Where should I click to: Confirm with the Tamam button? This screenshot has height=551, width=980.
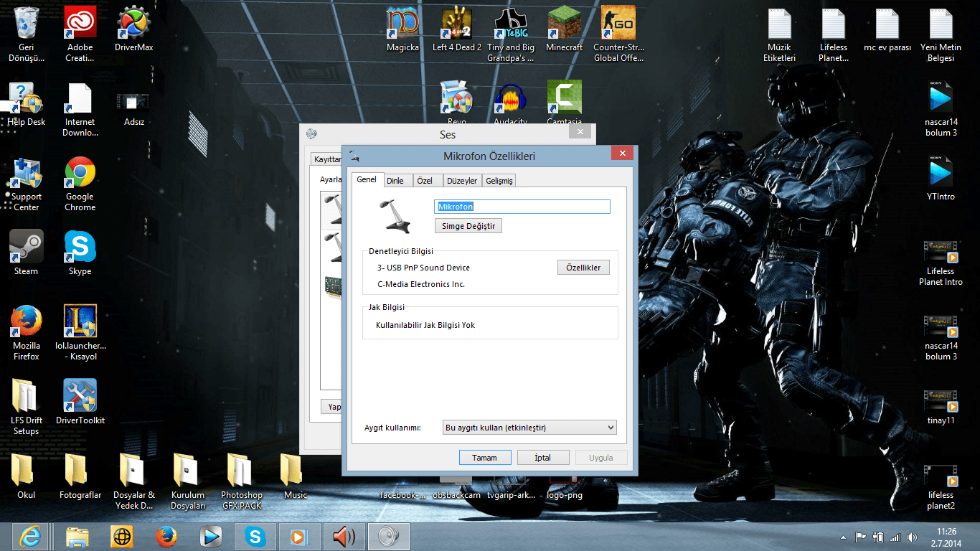(x=484, y=458)
